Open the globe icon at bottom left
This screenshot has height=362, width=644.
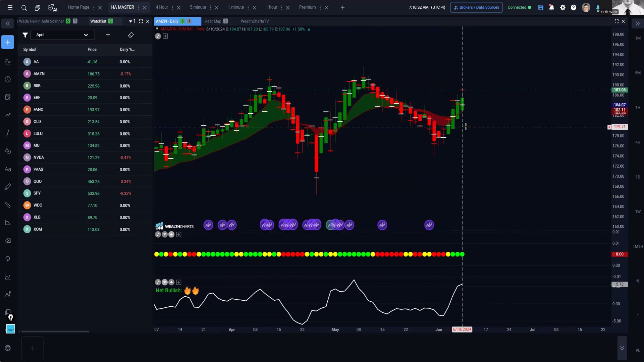8,348
